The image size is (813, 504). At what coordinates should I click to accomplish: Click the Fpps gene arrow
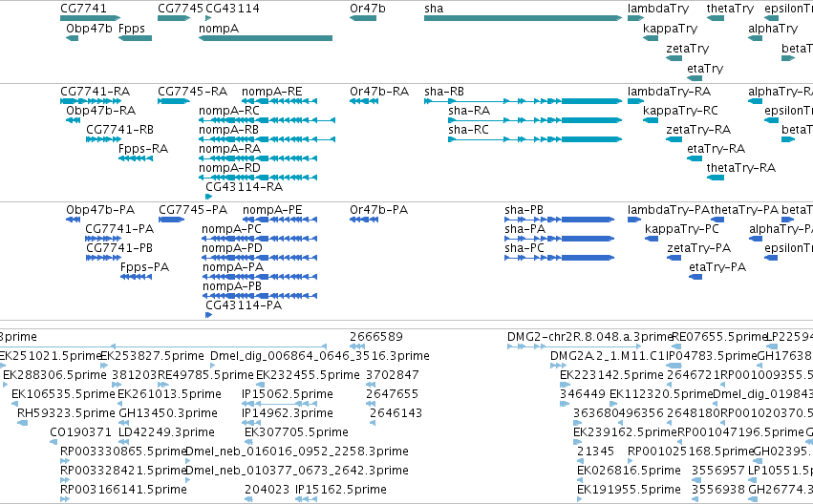[x=135, y=38]
